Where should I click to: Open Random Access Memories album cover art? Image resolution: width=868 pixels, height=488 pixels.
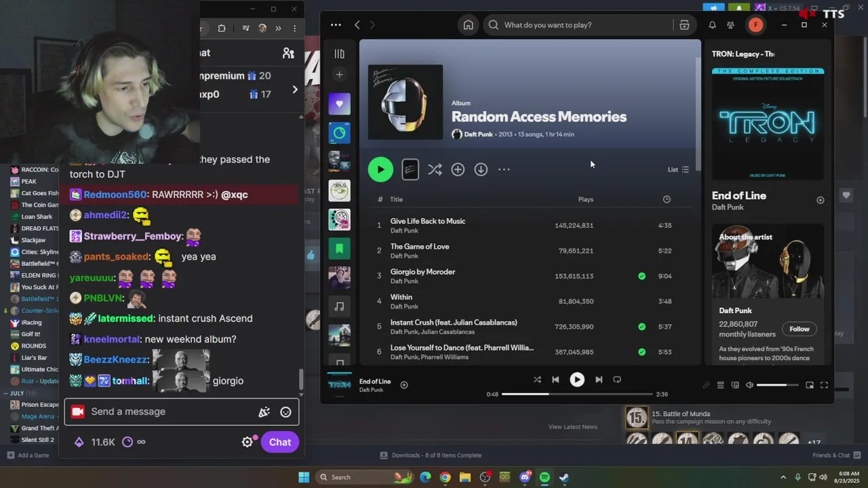(406, 102)
